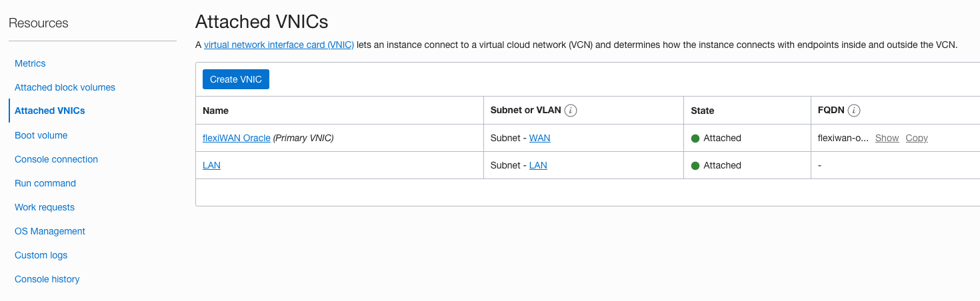Open the LAN VNIC name link
980x301 pixels.
click(x=211, y=165)
